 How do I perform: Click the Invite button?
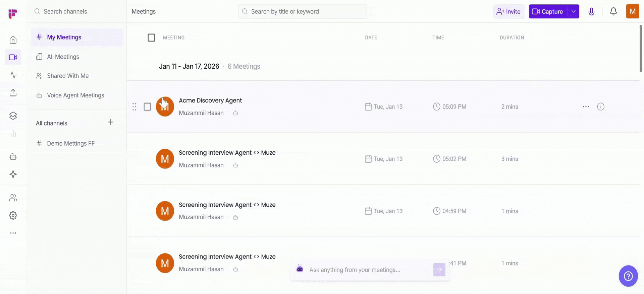508,11
